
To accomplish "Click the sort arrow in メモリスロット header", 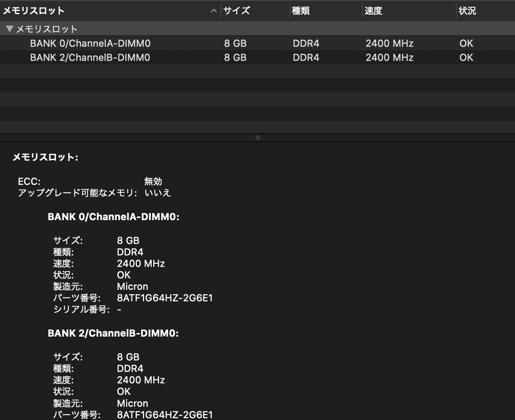I will coord(214,11).
